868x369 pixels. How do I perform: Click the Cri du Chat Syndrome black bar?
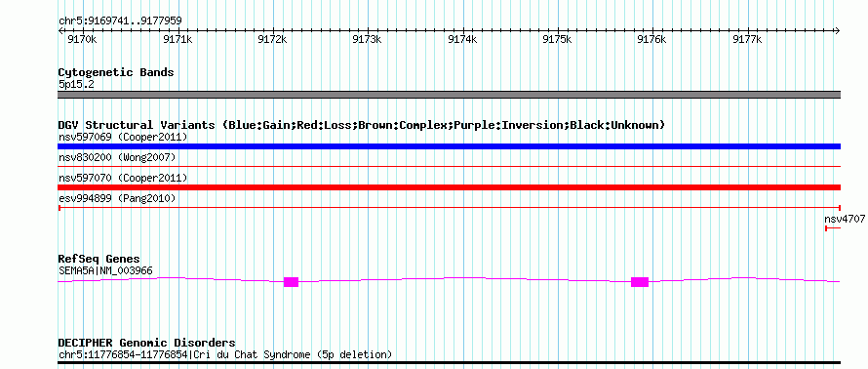click(x=449, y=363)
